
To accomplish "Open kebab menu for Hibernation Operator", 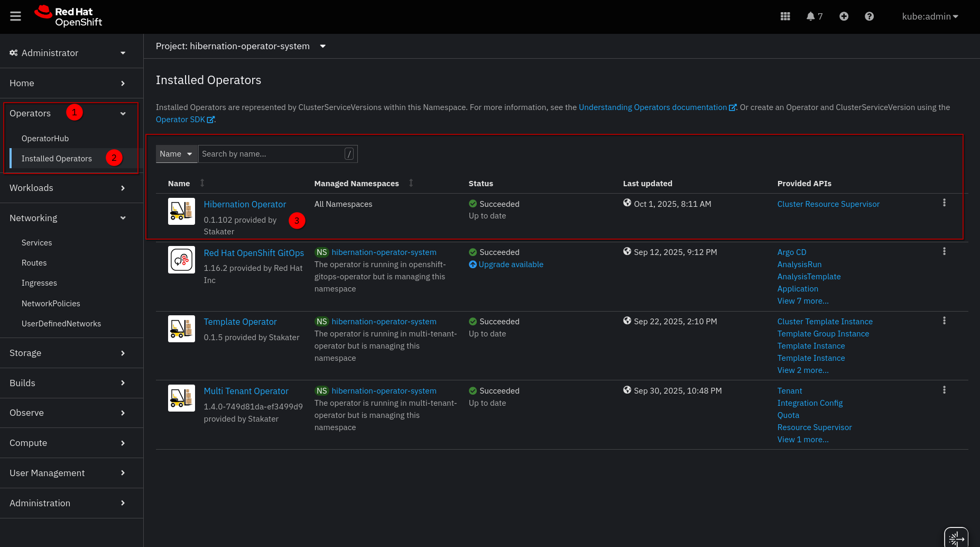I will tap(944, 203).
